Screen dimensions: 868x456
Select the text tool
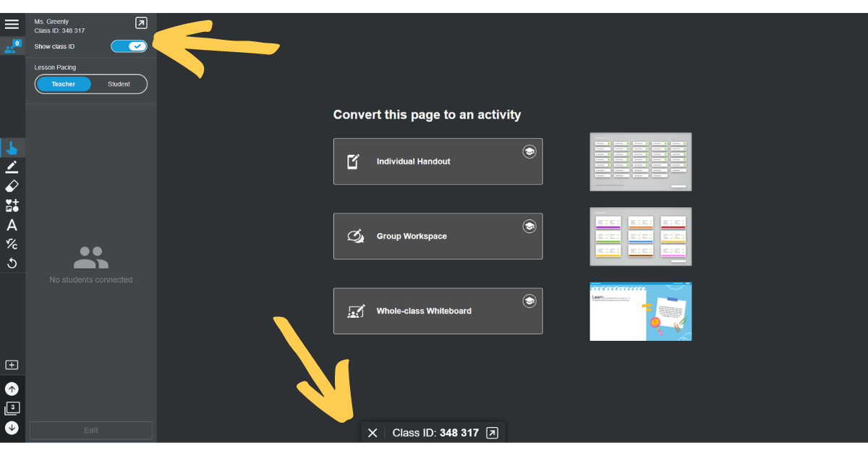[12, 225]
